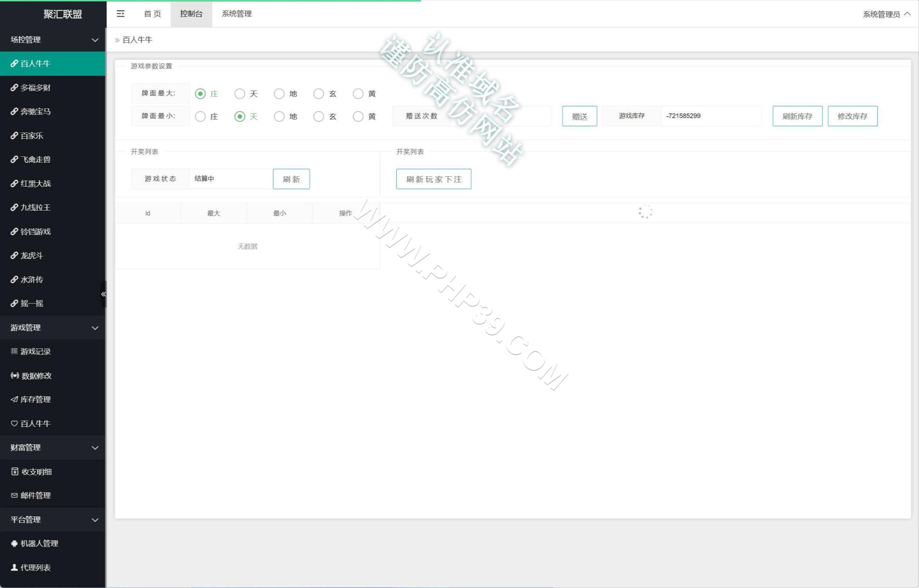
Task: Click the 修改库存 button
Action: (853, 116)
